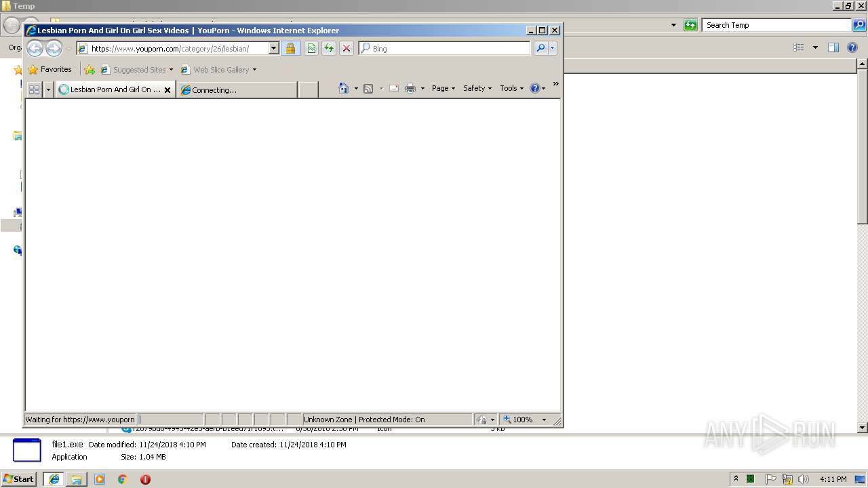Toggle the preview pane in Explorer window
The image size is (868, 488).
(833, 47)
